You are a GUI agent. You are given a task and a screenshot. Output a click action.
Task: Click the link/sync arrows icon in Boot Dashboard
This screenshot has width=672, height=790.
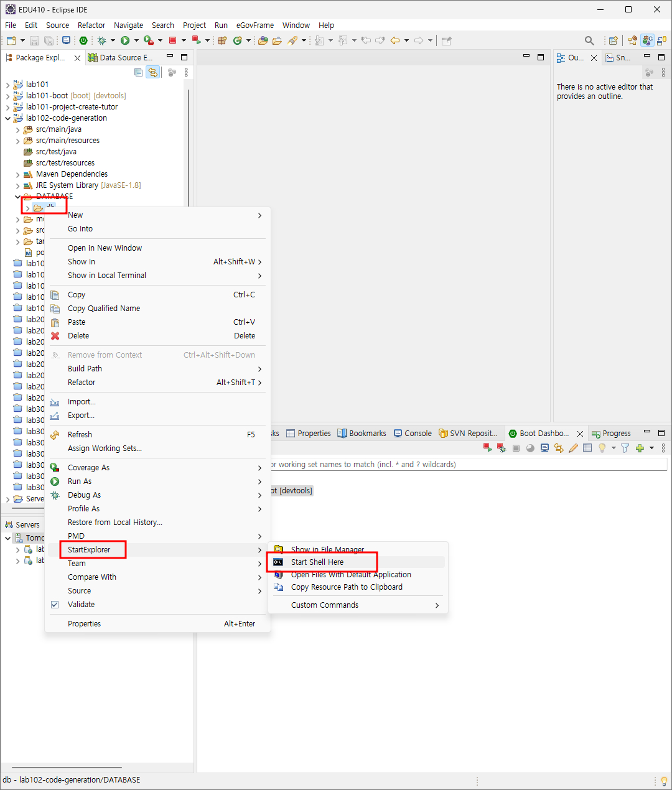pyautogui.click(x=559, y=448)
